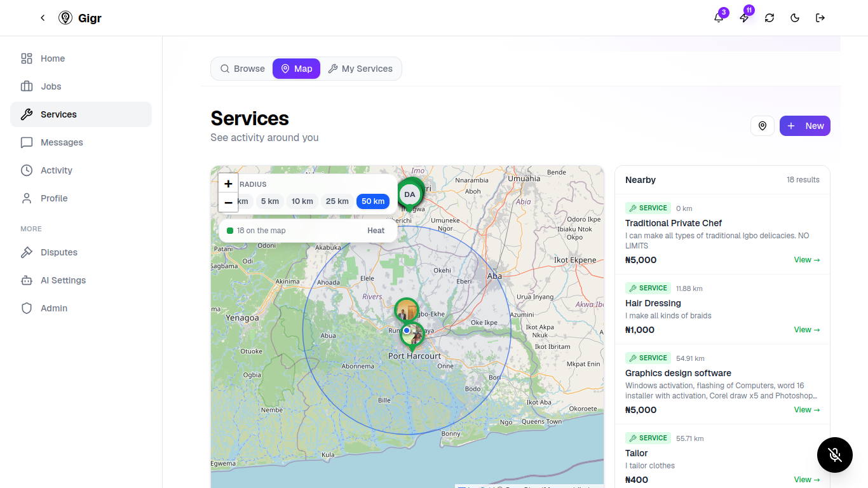
Task: Set the radius to 5 km
Action: (270, 201)
